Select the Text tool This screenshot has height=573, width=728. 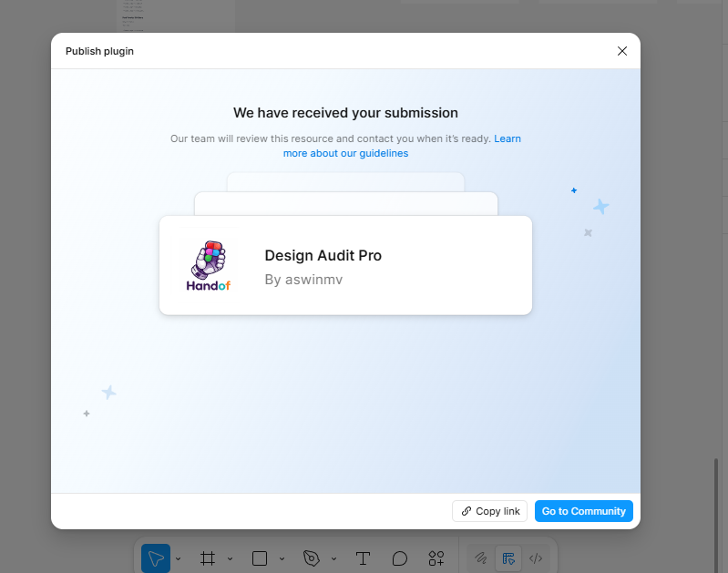[x=363, y=558]
